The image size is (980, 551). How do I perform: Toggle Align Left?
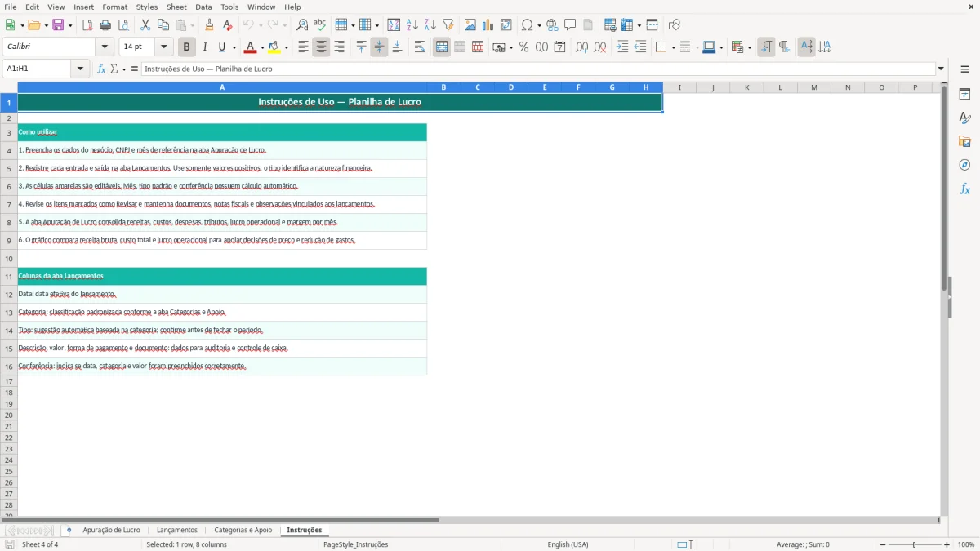pyautogui.click(x=303, y=47)
